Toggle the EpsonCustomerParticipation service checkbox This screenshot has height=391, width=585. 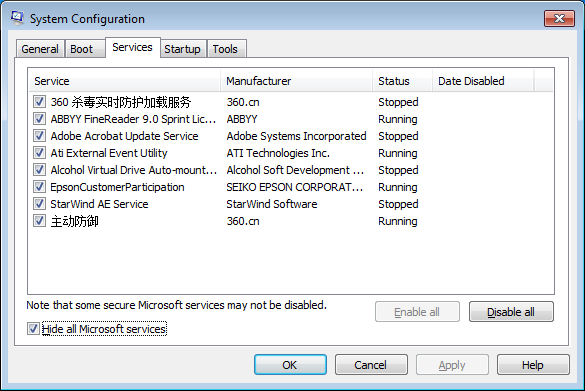[x=39, y=187]
